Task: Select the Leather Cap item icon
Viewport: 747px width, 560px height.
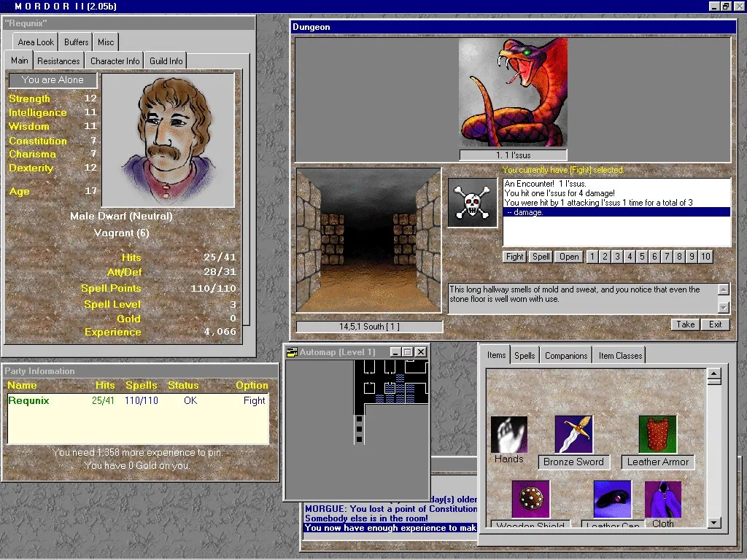Action: [x=613, y=499]
